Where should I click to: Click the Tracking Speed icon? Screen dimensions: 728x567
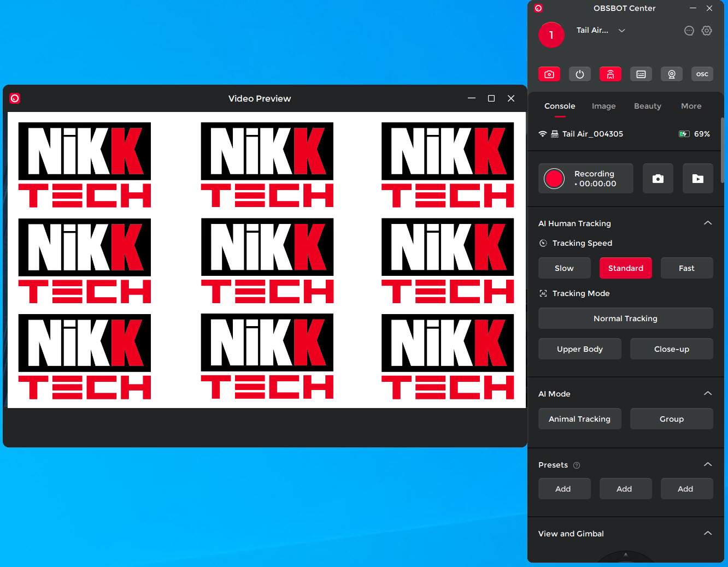click(543, 243)
